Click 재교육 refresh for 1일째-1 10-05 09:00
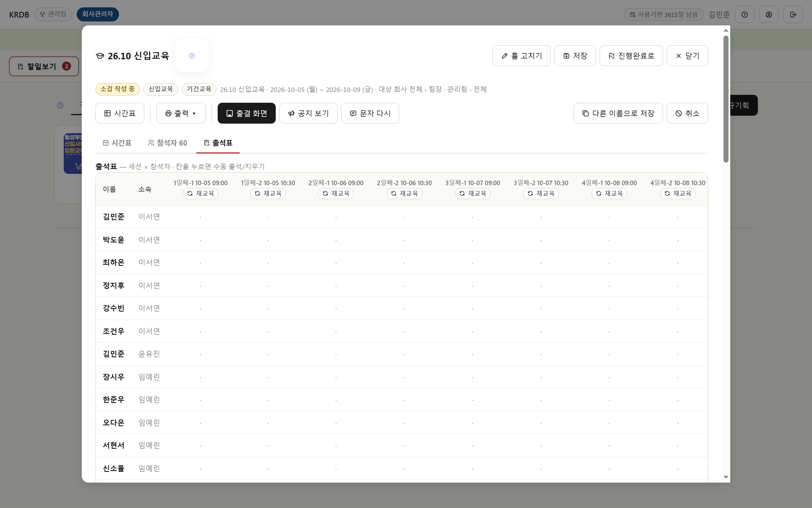 200,194
